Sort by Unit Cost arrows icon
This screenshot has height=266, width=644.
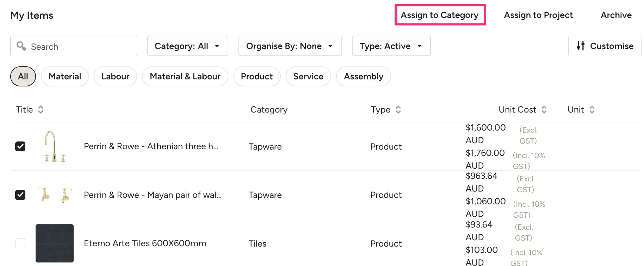[544, 110]
